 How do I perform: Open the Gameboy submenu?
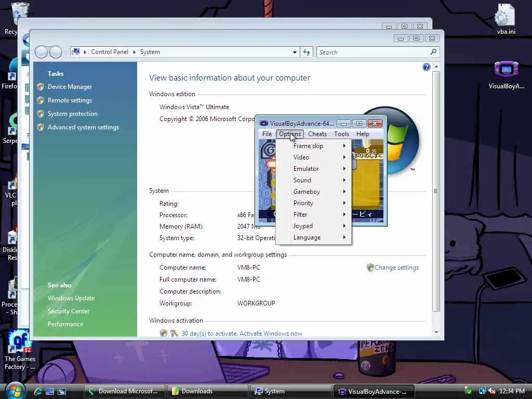click(314, 192)
